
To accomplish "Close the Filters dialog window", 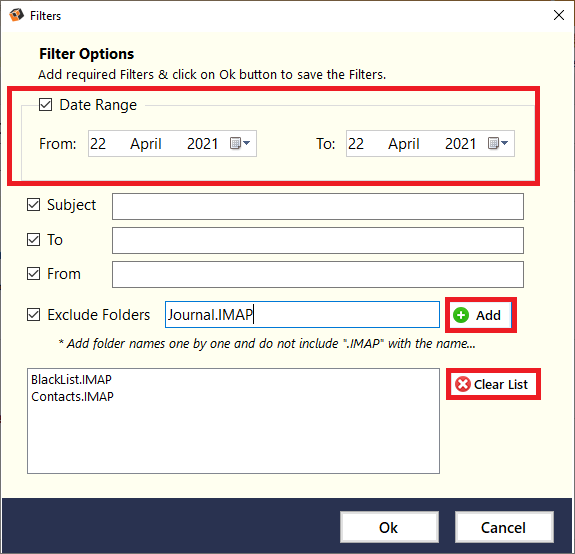I will point(559,15).
